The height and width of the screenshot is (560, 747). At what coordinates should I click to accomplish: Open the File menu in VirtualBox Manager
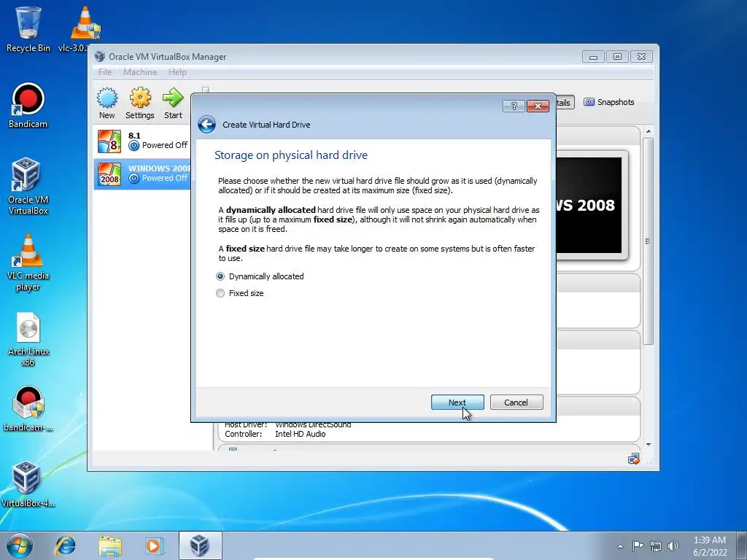coord(105,72)
